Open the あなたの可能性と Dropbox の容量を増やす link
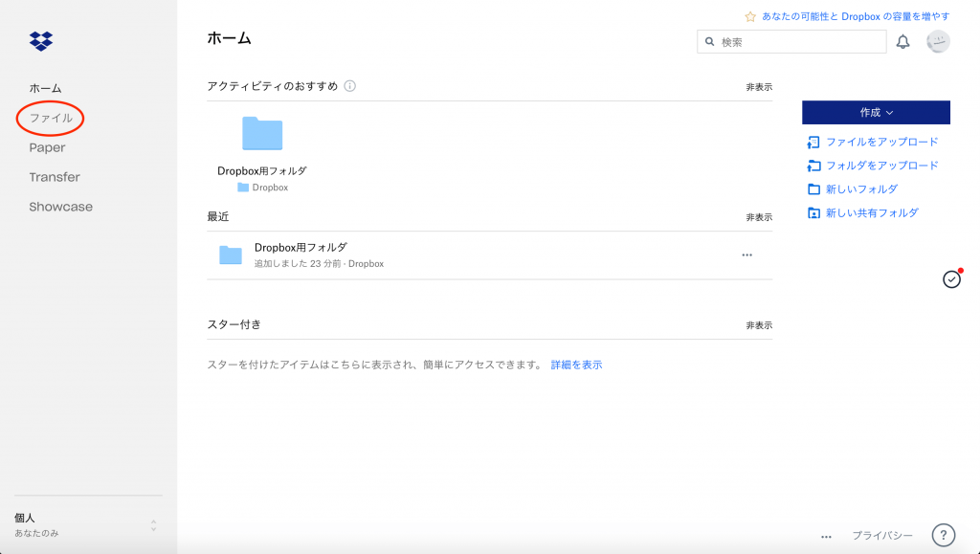The width and height of the screenshot is (980, 554). coord(856,17)
